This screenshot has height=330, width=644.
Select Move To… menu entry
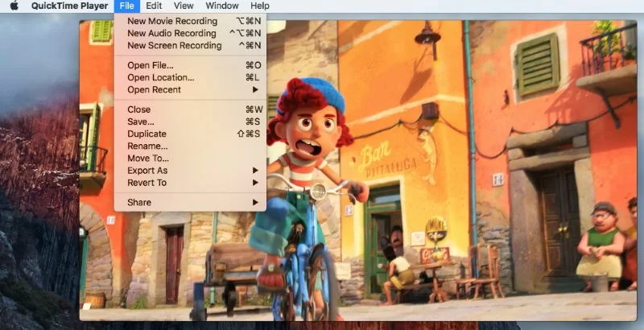[190, 159]
